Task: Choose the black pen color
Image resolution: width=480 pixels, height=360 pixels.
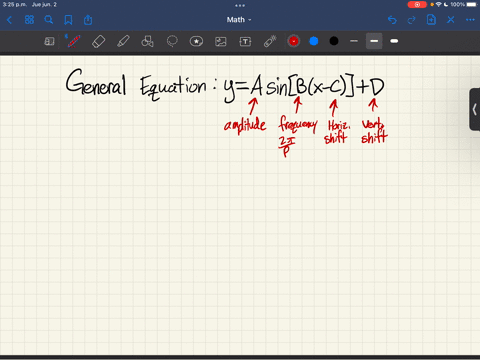Action: coord(334,41)
